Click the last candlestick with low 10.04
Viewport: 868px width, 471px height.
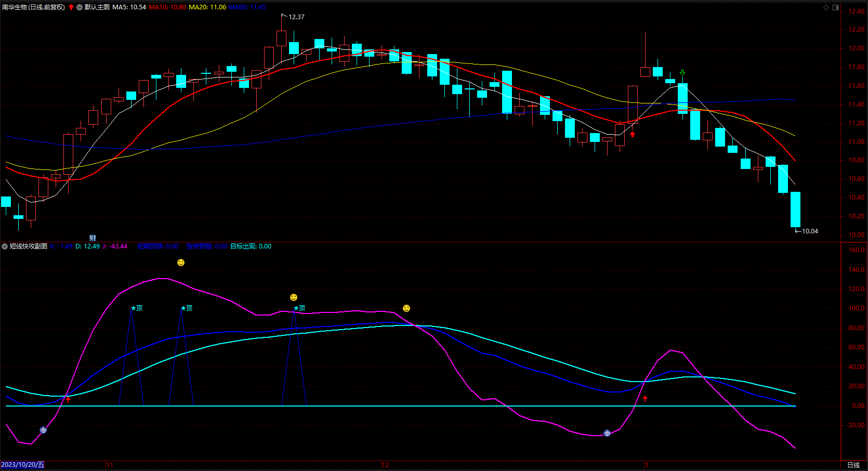click(x=795, y=210)
